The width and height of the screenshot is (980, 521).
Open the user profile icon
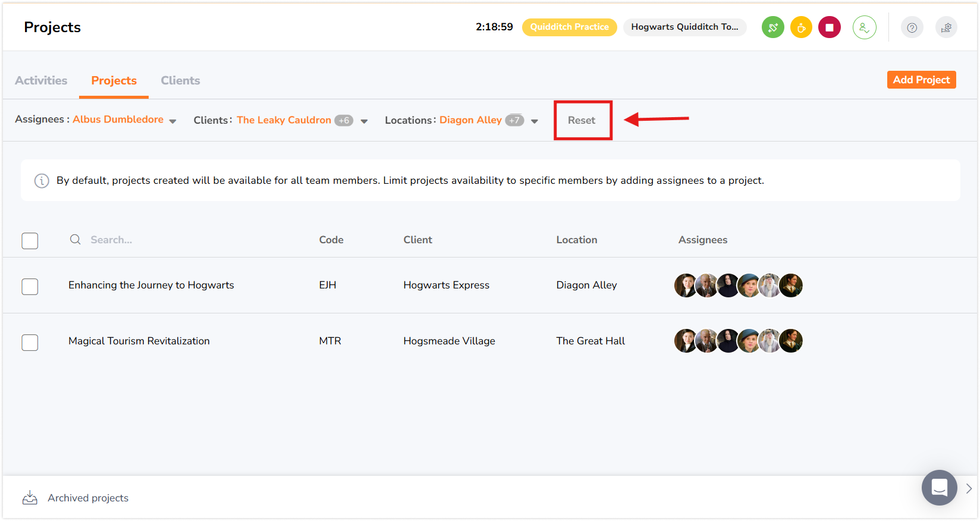(x=864, y=27)
